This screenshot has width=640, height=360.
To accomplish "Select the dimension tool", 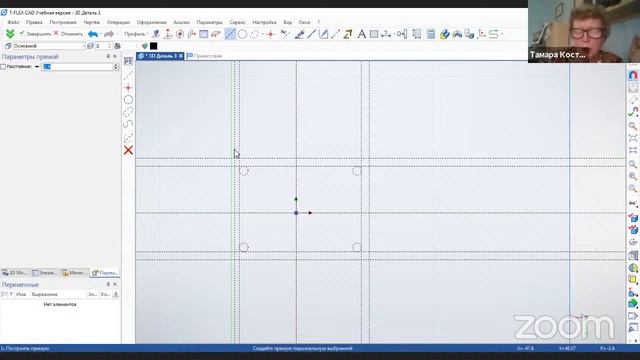I will 386,34.
